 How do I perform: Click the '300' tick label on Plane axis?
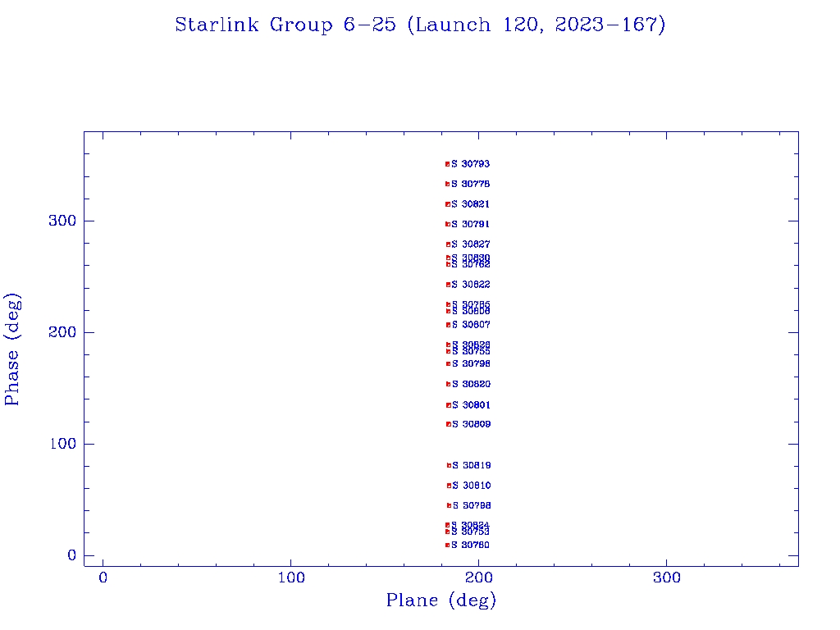click(x=666, y=577)
